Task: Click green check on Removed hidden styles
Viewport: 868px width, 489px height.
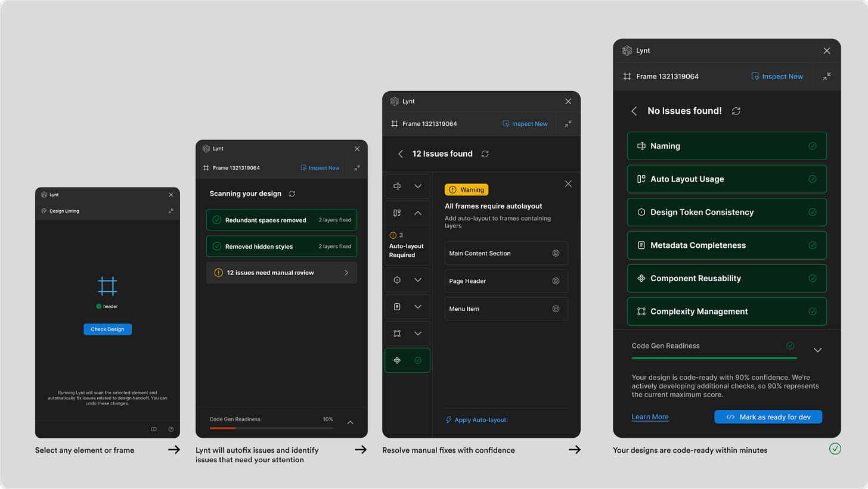Action: (217, 246)
